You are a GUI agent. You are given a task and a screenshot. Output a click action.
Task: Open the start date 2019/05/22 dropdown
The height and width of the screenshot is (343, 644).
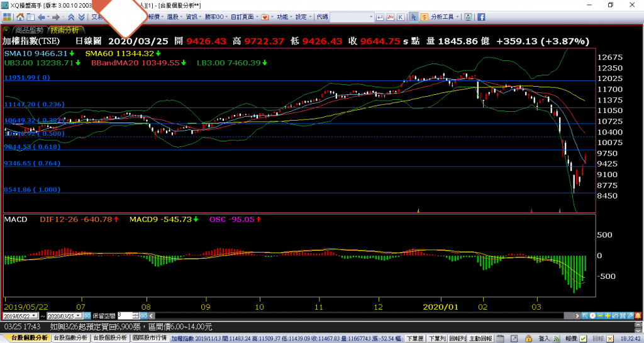pos(34,315)
